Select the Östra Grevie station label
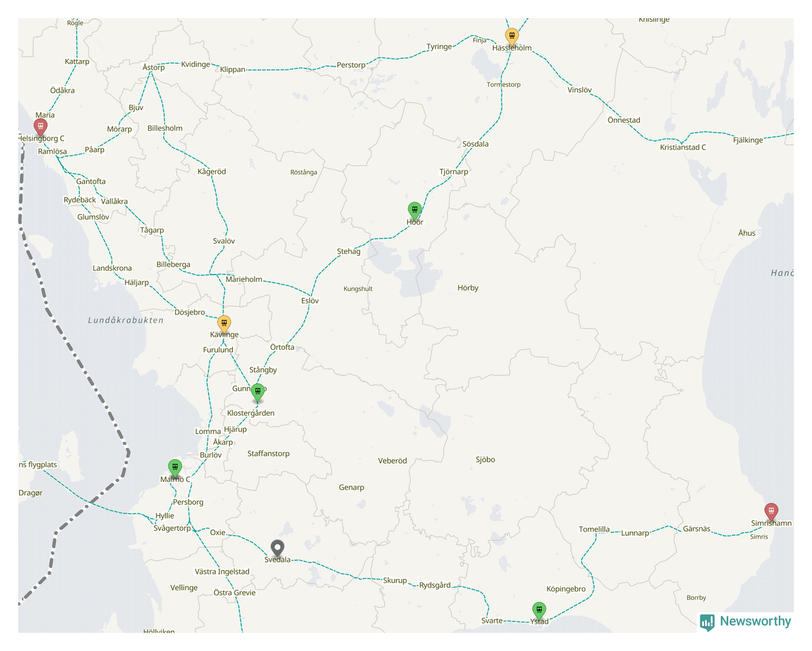 (235, 593)
